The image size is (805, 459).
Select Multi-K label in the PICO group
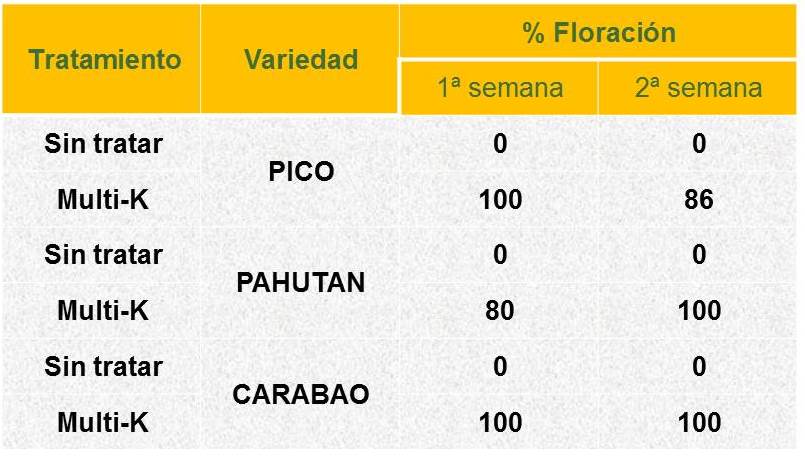coord(103,199)
